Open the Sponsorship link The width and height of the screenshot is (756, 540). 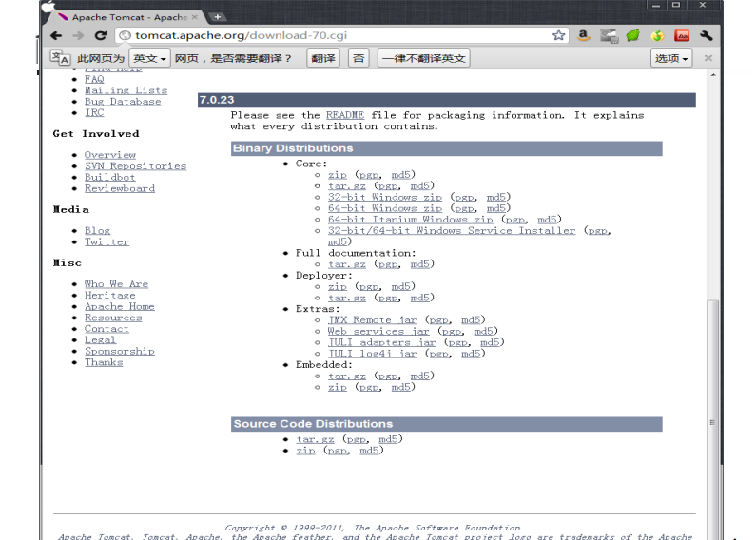[x=120, y=351]
